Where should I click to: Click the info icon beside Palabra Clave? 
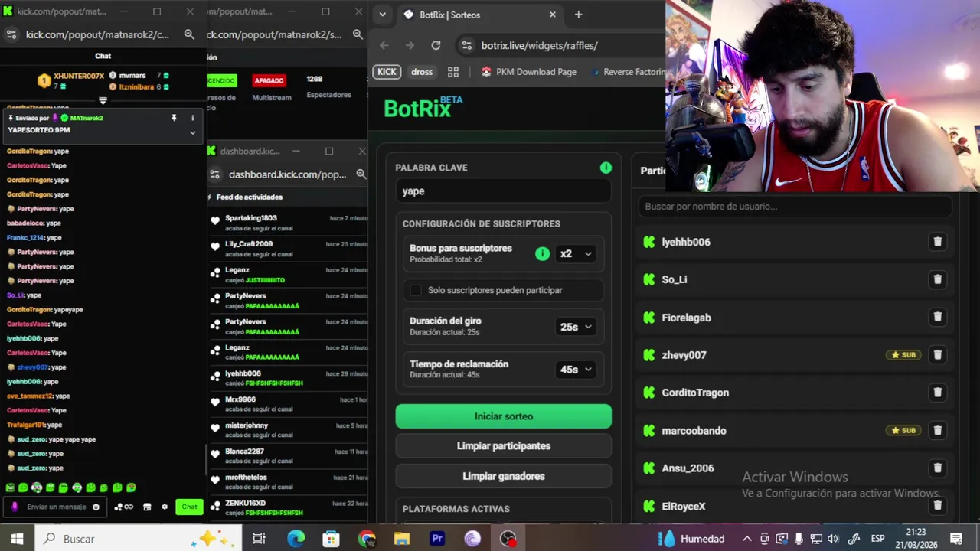[x=606, y=168]
